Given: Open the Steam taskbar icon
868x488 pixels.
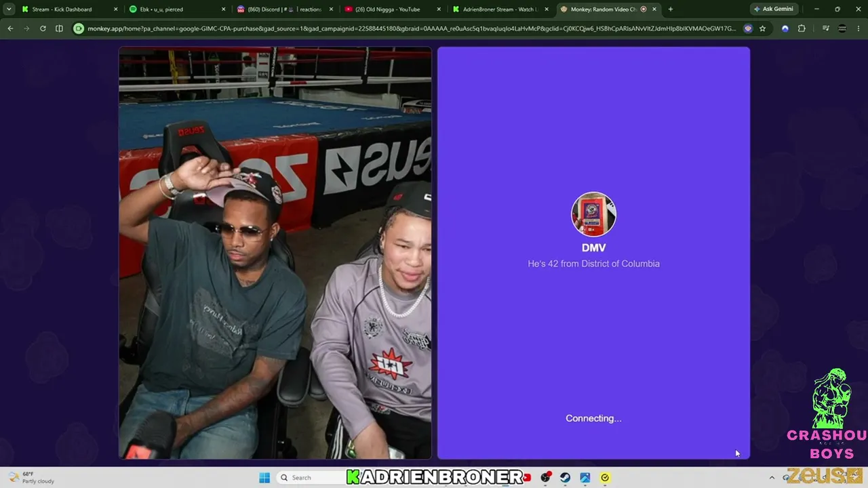Looking at the screenshot, I should point(565,478).
